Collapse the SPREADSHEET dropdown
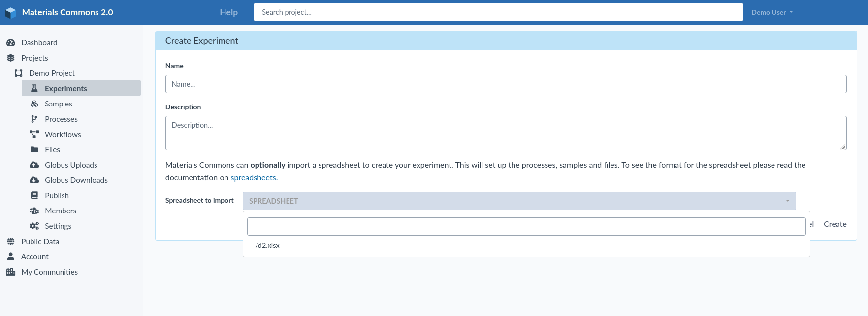Screen dimensions: 868x316 pos(519,201)
